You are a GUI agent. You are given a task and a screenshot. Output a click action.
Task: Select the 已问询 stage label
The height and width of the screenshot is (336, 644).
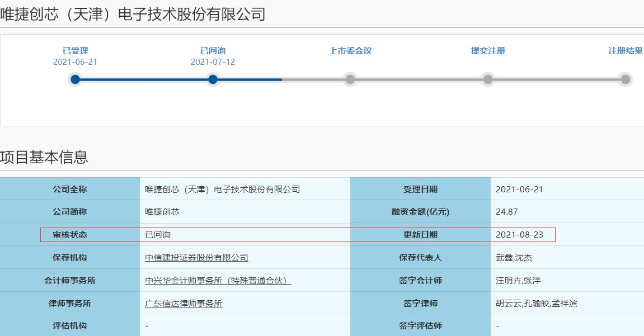(213, 51)
